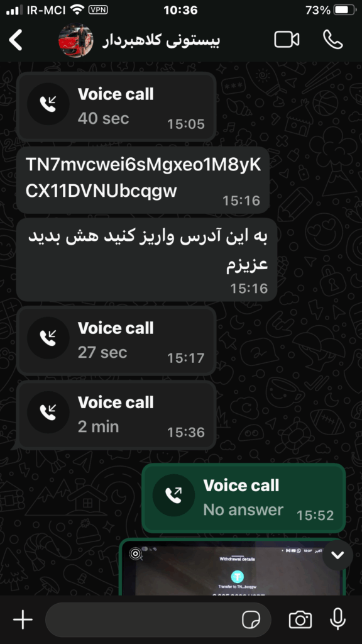
Task: Open contact info via the Persian contact name
Action: (161, 41)
